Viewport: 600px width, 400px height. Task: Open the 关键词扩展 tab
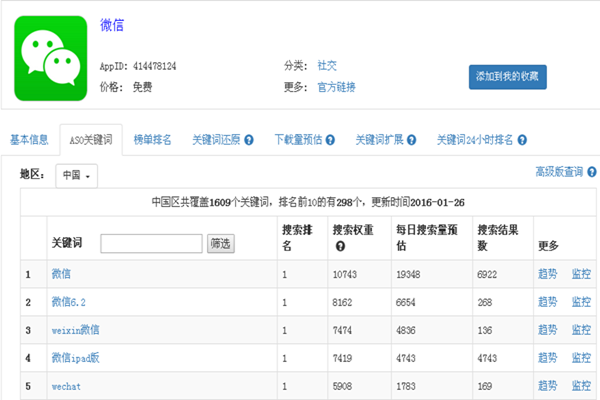click(380, 140)
